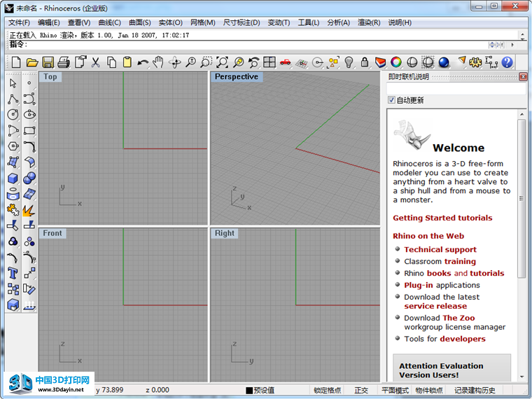The width and height of the screenshot is (532, 399).
Task: Toggle 物件锁点 in the status bar
Action: (x=429, y=390)
